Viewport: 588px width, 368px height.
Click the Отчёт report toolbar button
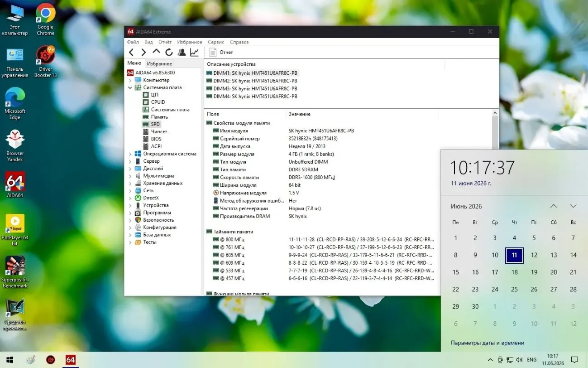[x=221, y=52]
